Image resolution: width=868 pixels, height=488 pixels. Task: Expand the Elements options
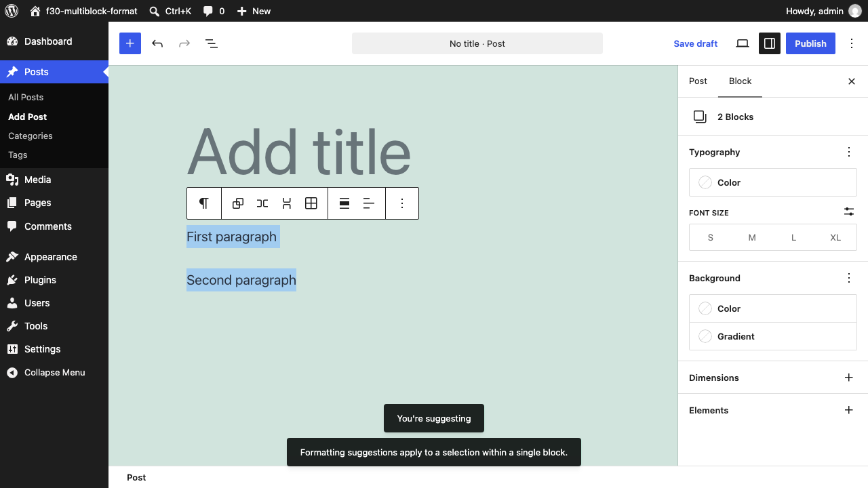[x=849, y=410]
